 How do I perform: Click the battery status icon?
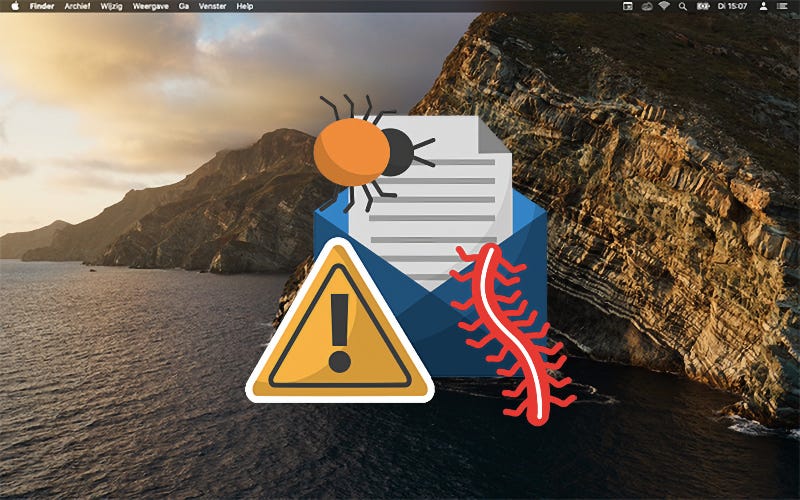pos(702,6)
